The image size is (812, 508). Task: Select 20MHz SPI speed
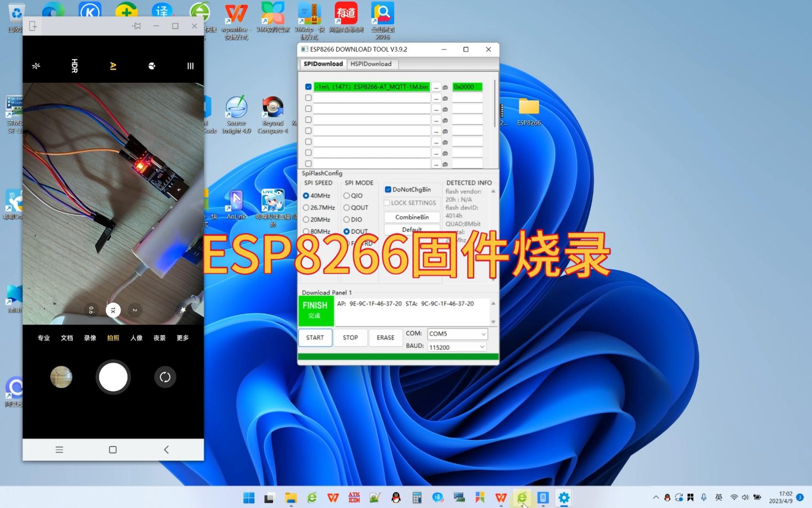pos(317,220)
